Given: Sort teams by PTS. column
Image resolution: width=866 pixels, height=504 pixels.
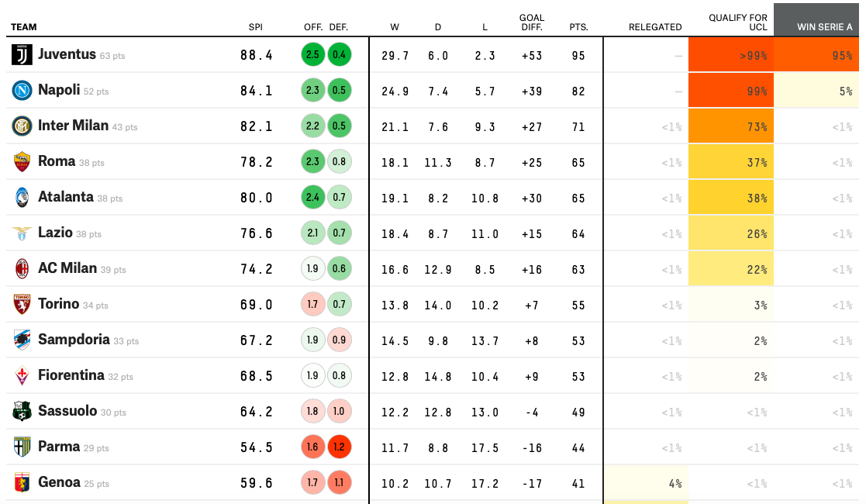Looking at the screenshot, I should (x=578, y=27).
